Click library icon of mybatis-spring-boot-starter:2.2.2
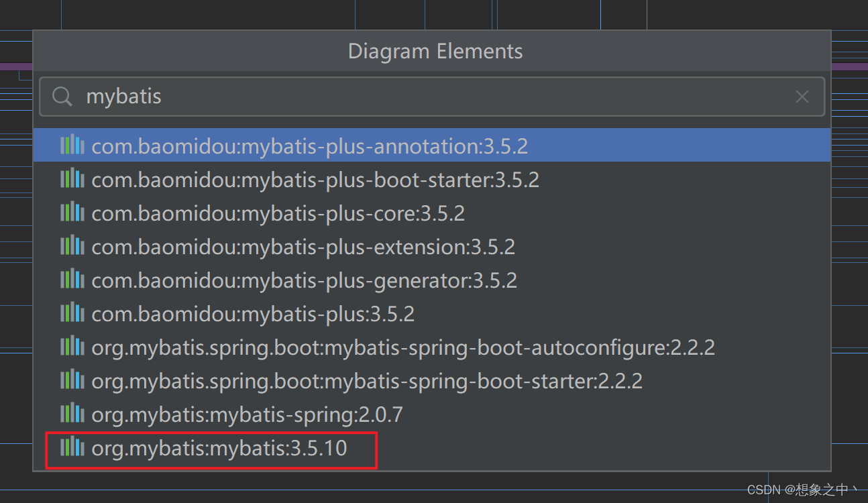Viewport: 868px width, 503px height. point(72,380)
